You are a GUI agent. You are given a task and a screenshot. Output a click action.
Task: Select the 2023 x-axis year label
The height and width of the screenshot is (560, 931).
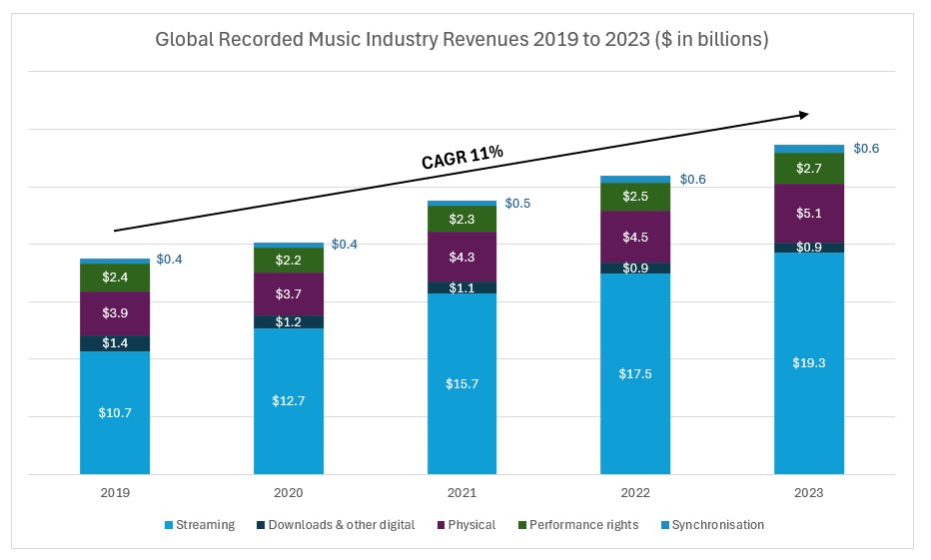click(809, 493)
